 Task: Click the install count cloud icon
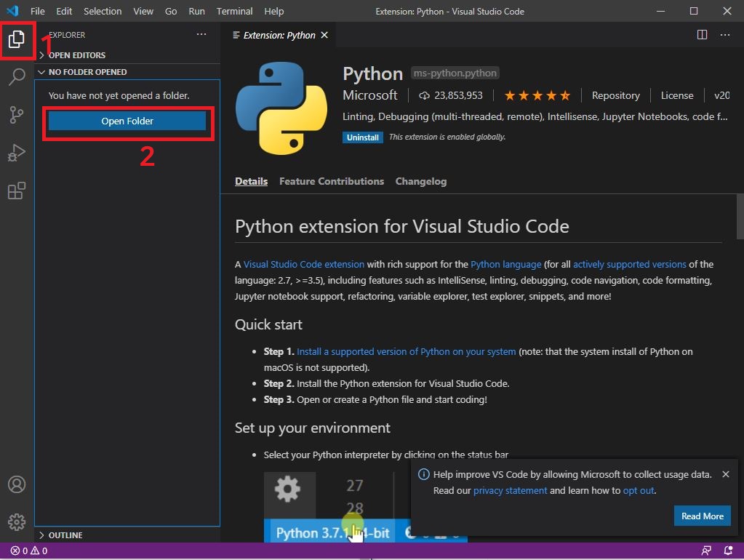[424, 96]
